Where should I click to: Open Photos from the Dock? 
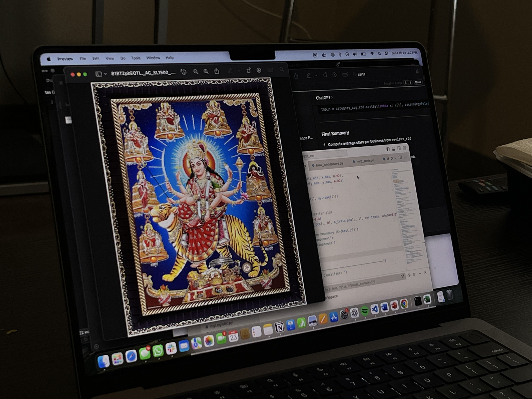click(209, 341)
